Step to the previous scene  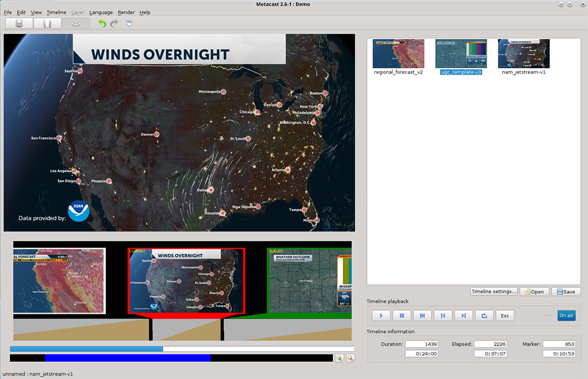coord(443,316)
